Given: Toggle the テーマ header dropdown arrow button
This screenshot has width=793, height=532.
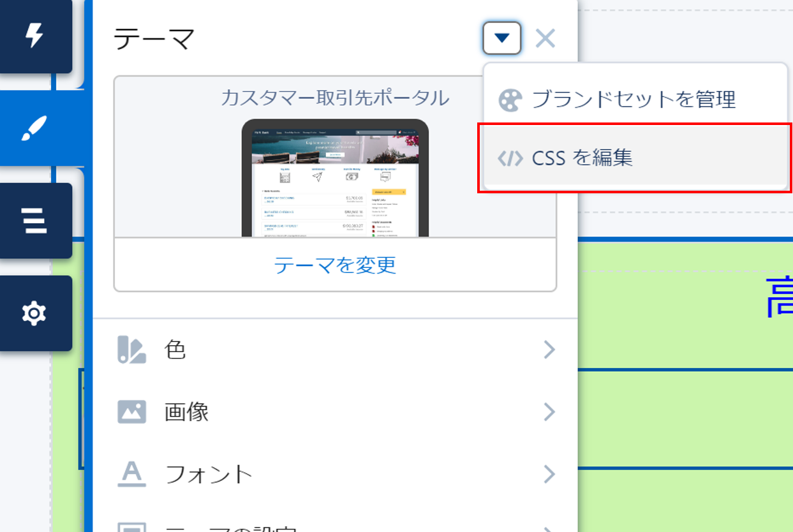Looking at the screenshot, I should (502, 38).
